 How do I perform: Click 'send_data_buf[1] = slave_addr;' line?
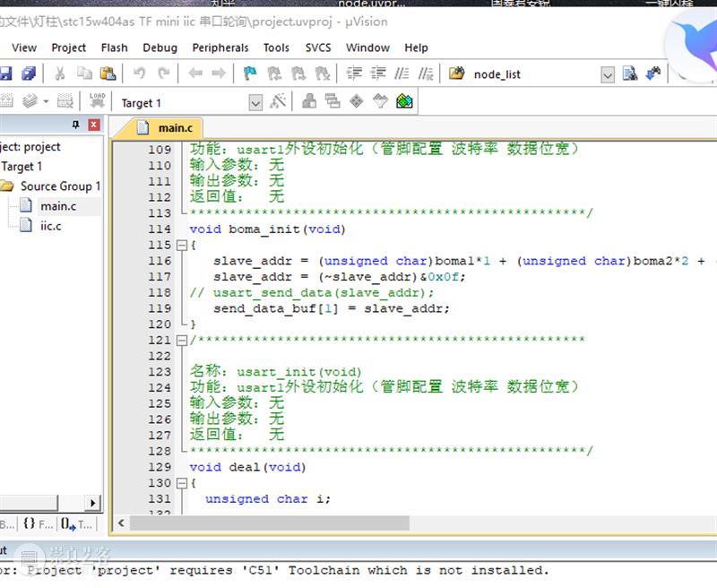[x=332, y=308]
